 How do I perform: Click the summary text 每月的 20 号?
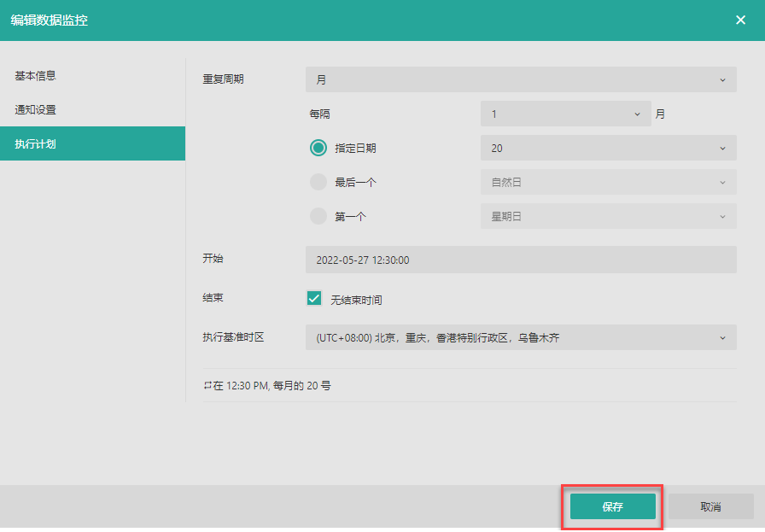301,386
